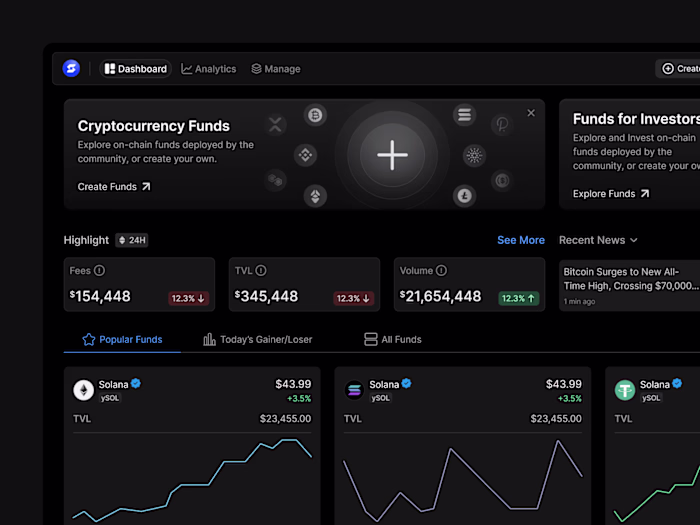Open the Manage tab
Viewport: 700px width, 525px height.
pos(276,69)
